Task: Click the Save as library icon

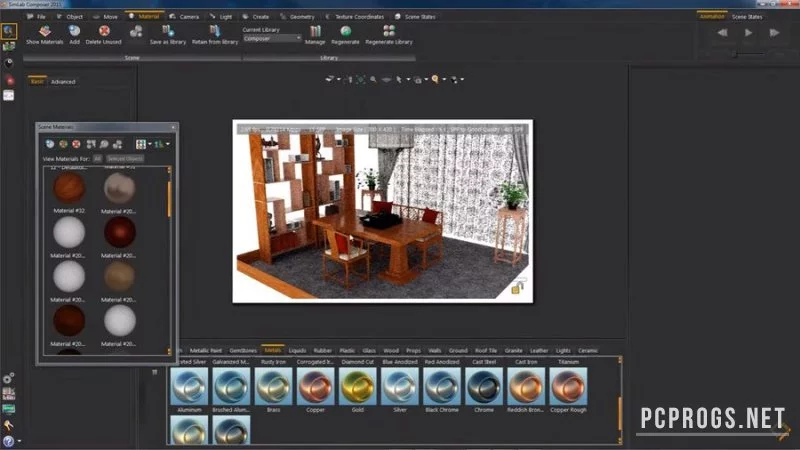Action: [168, 32]
